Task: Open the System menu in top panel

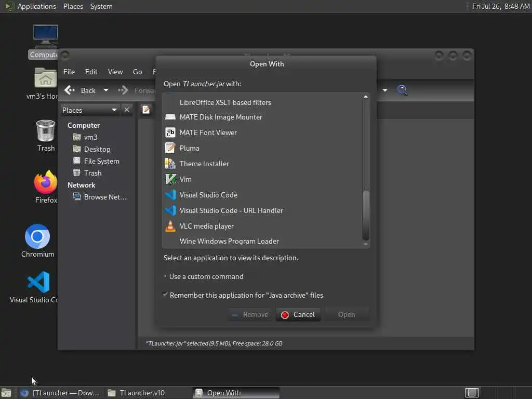Action: [x=101, y=6]
